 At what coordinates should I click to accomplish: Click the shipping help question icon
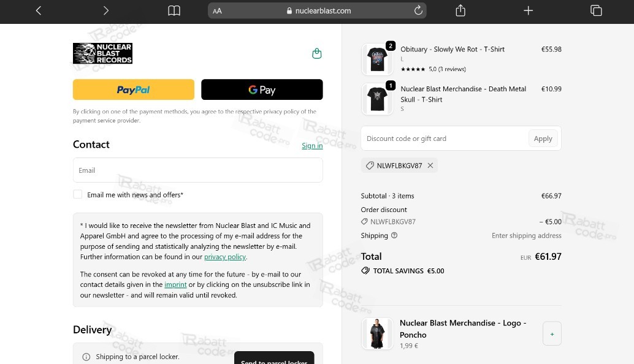(394, 235)
